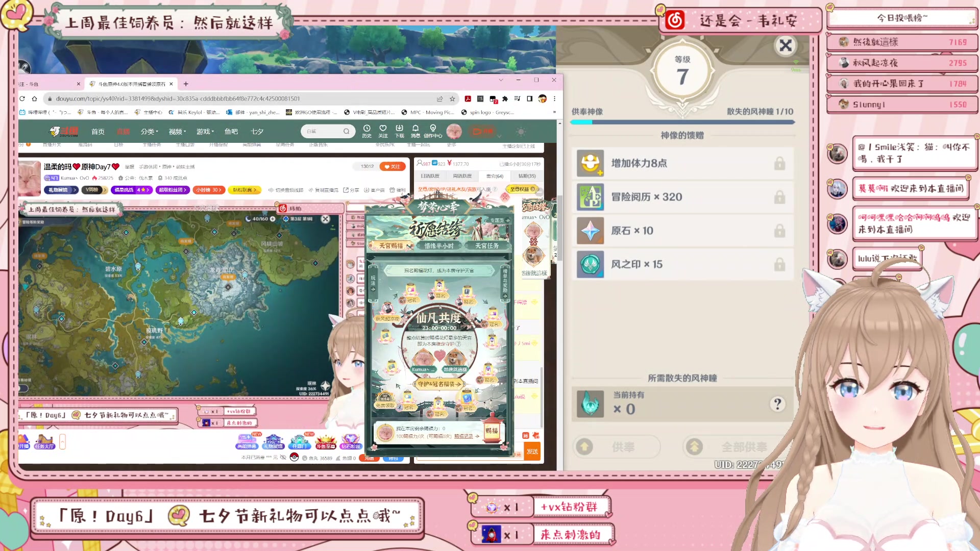The width and height of the screenshot is (980, 551).
Task: Go to Douyu 首页 home
Action: click(98, 132)
